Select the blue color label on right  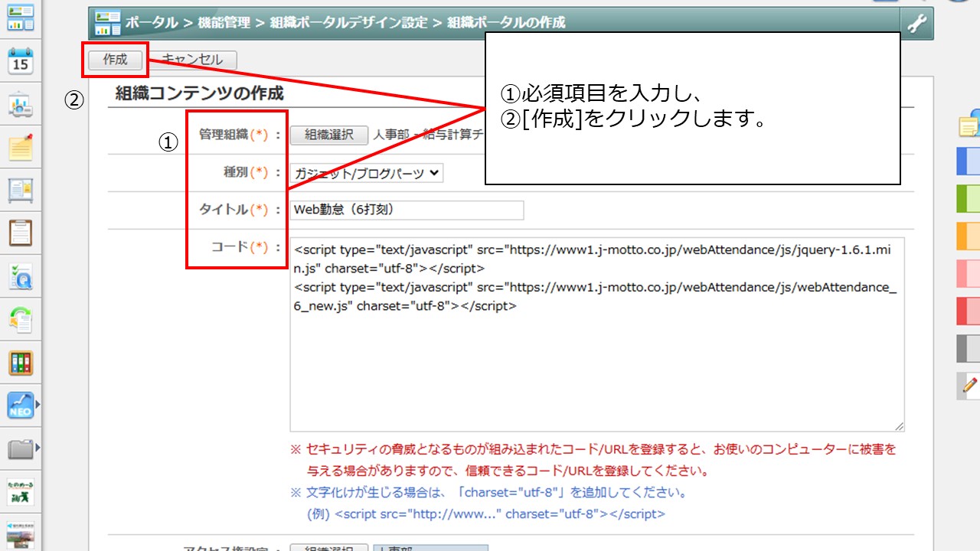(x=969, y=161)
